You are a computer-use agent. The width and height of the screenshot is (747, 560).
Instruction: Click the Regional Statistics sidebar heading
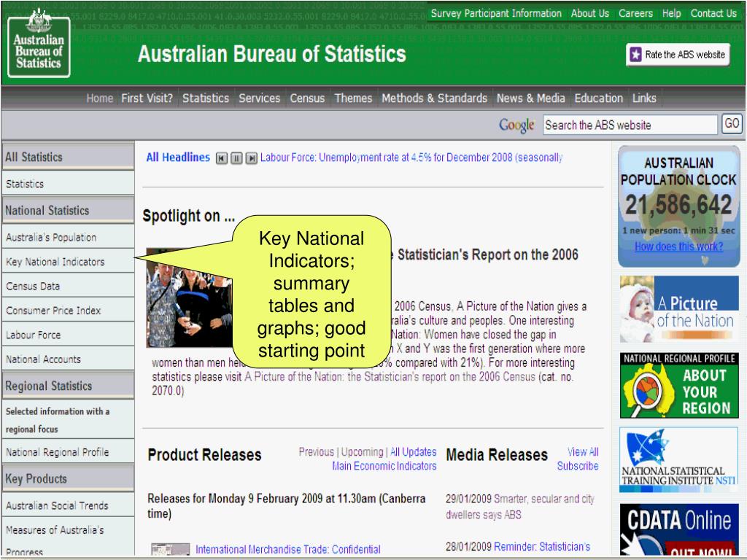click(68, 386)
